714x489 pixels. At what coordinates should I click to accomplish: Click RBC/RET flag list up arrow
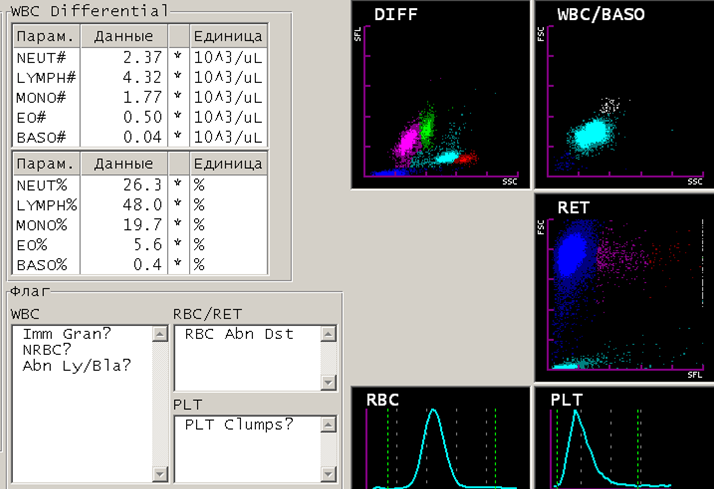[x=327, y=335]
